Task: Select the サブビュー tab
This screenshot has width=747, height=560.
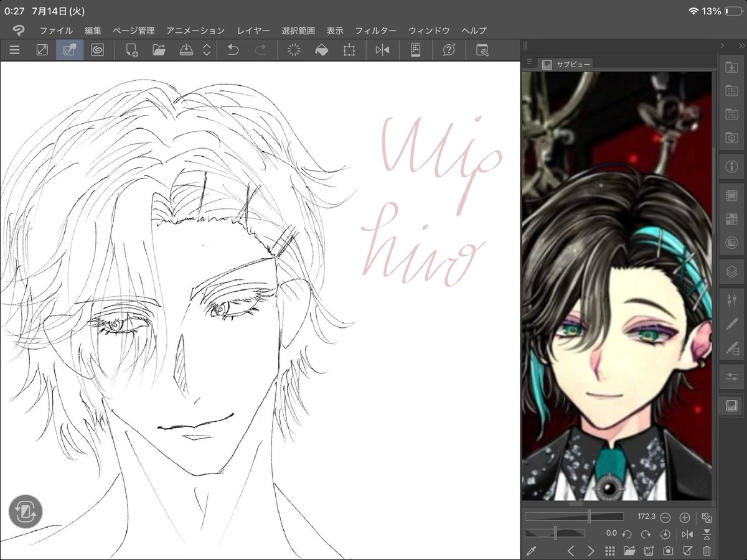Action: 566,63
